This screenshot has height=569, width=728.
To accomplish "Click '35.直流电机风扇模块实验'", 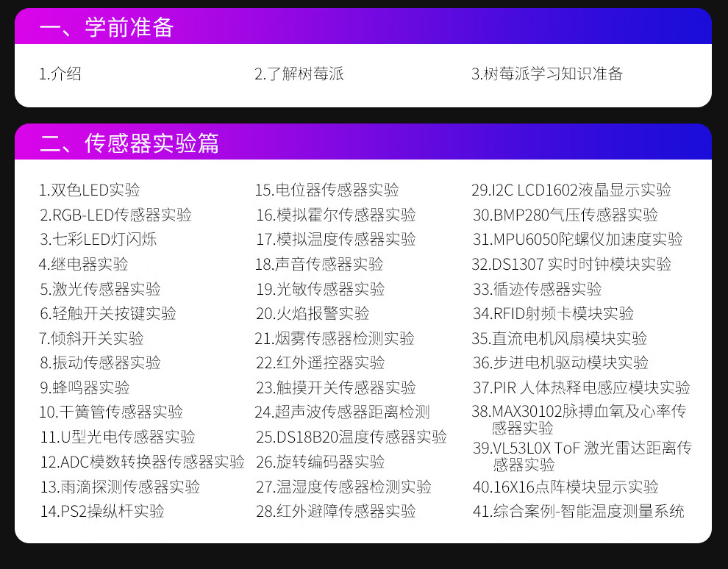I will click(559, 338).
